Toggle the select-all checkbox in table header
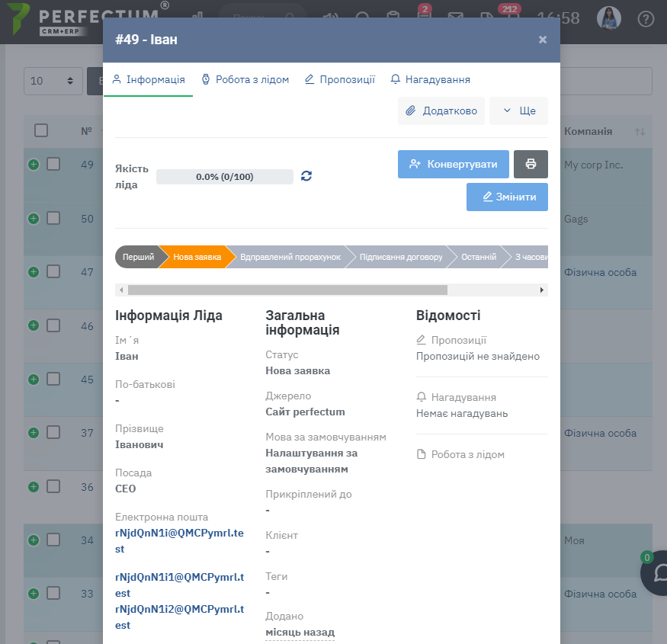This screenshot has height=644, width=667. pyautogui.click(x=41, y=130)
